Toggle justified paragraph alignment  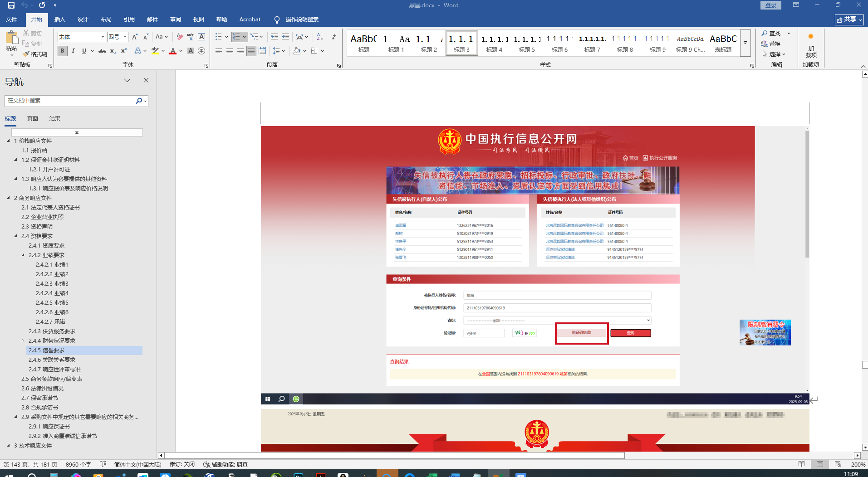click(251, 51)
